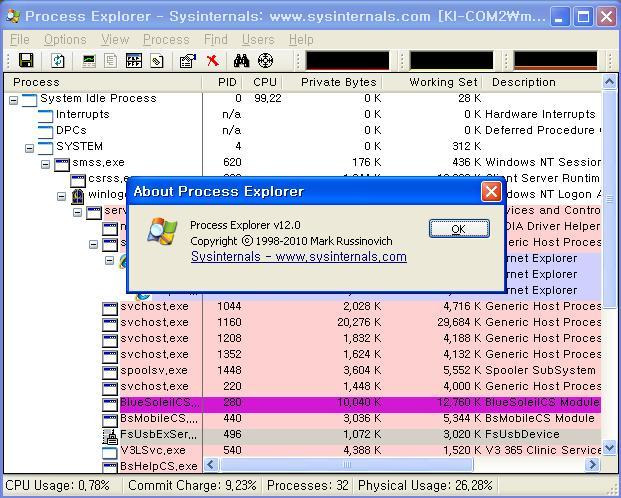Click the binoculars Find Handle icon
Image resolution: width=621 pixels, height=498 pixels.
pos(241,61)
